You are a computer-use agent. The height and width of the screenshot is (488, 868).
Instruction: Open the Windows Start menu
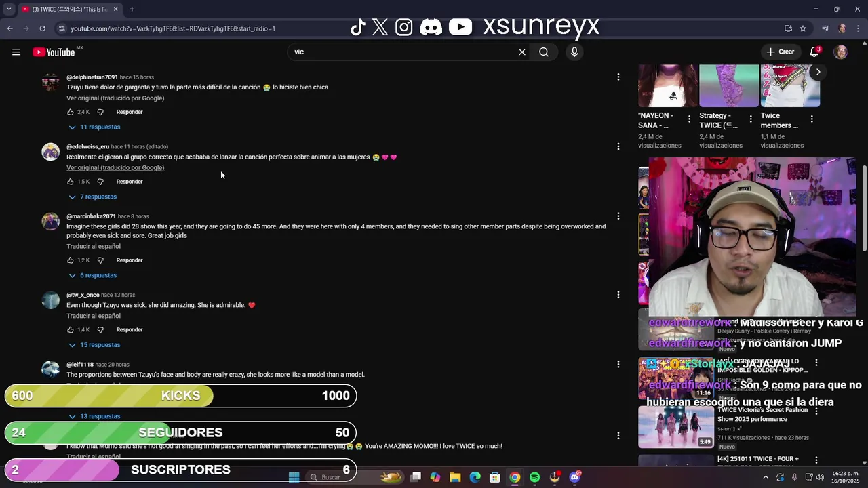coord(294,477)
